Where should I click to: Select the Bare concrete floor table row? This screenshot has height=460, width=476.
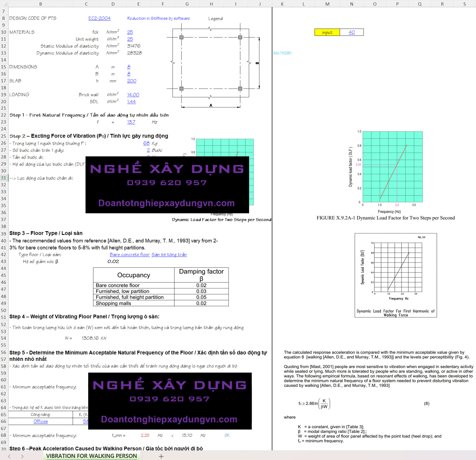[x=161, y=285]
